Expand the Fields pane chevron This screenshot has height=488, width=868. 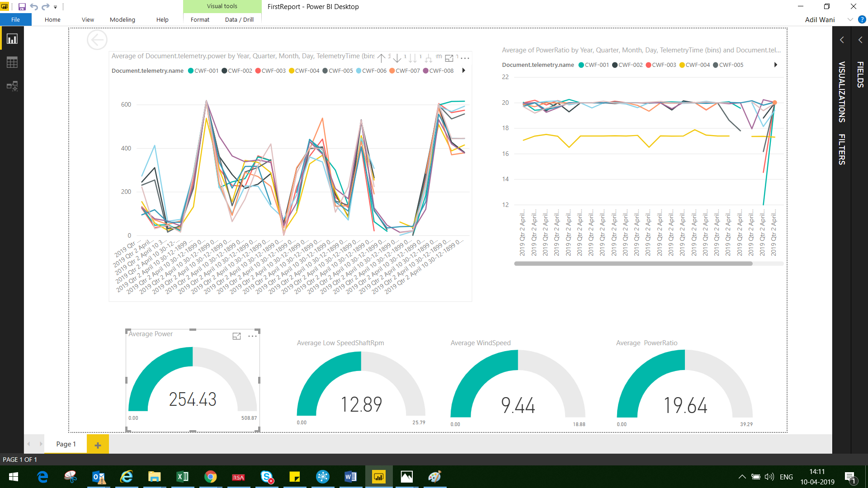click(x=860, y=40)
